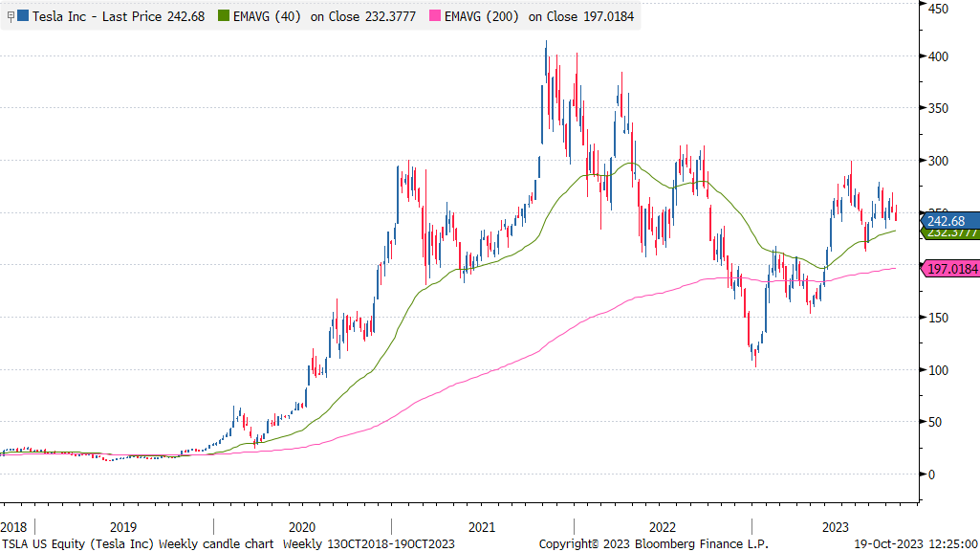Click the legend pin icon
This screenshot has width=980, height=552.
(10, 17)
